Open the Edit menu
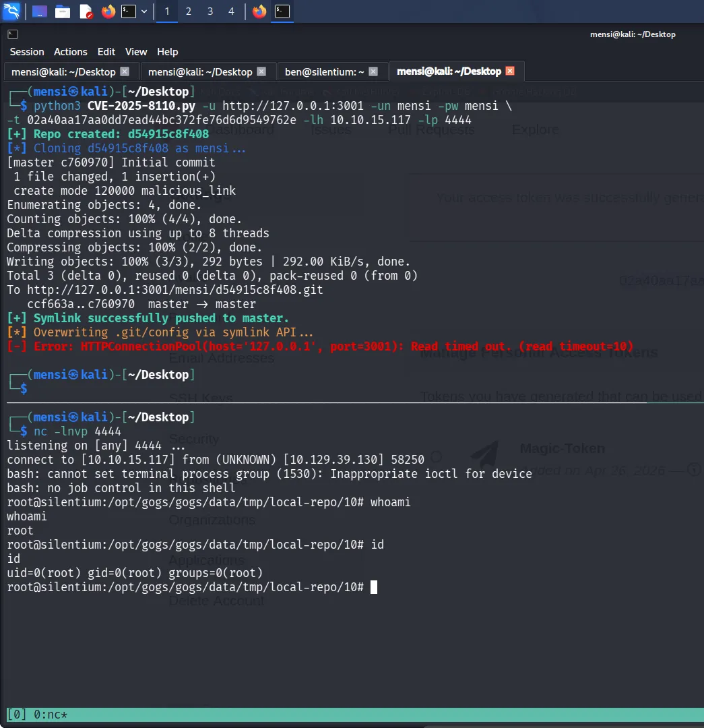 point(106,52)
